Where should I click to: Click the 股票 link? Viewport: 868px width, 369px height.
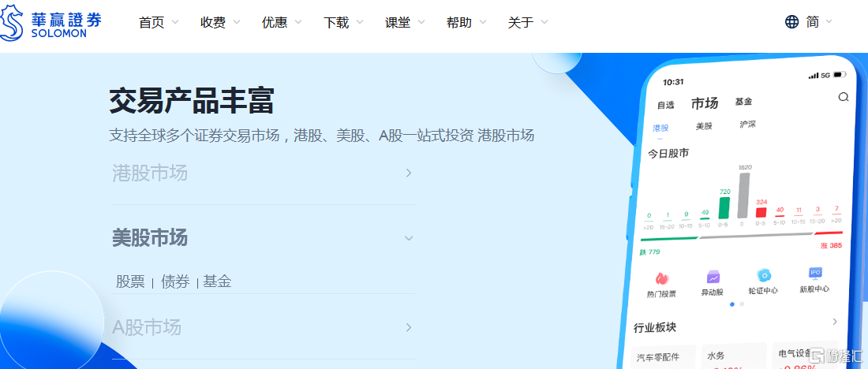click(130, 282)
